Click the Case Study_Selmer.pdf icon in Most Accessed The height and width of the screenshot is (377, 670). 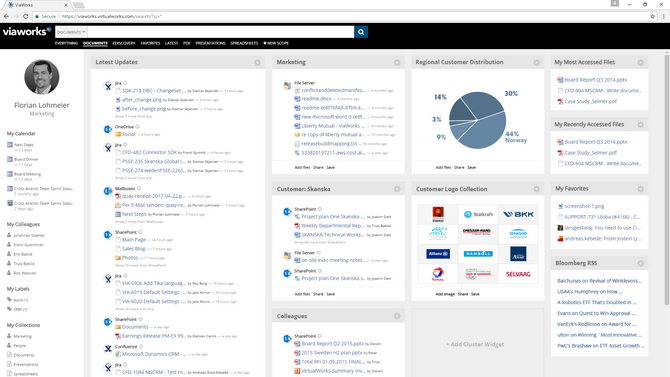coord(560,101)
